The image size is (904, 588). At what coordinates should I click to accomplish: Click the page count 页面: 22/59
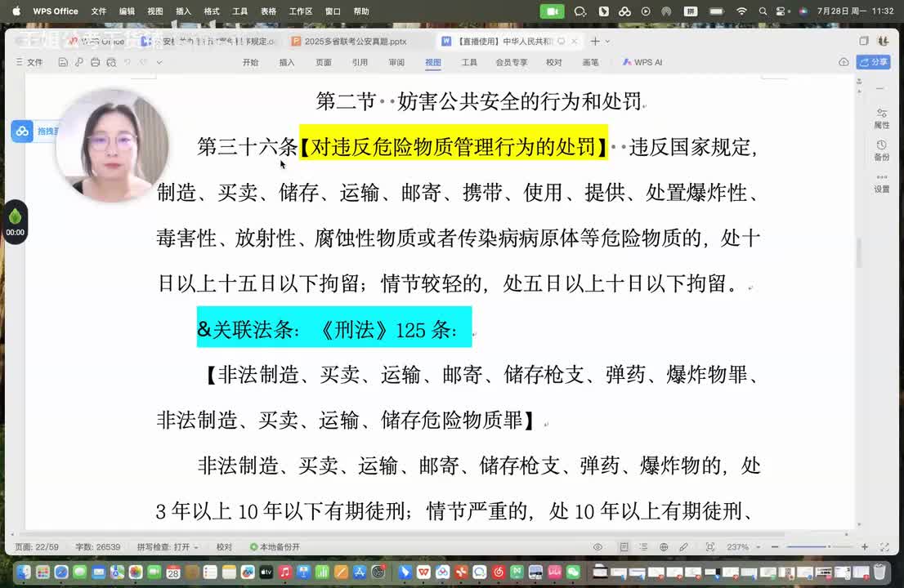pyautogui.click(x=36, y=547)
